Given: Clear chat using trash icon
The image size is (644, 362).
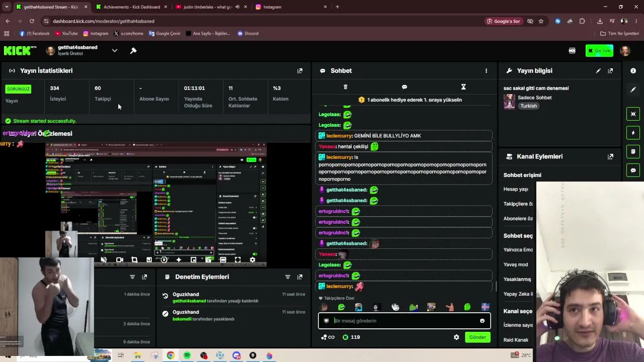Looking at the screenshot, I should coord(345,87).
